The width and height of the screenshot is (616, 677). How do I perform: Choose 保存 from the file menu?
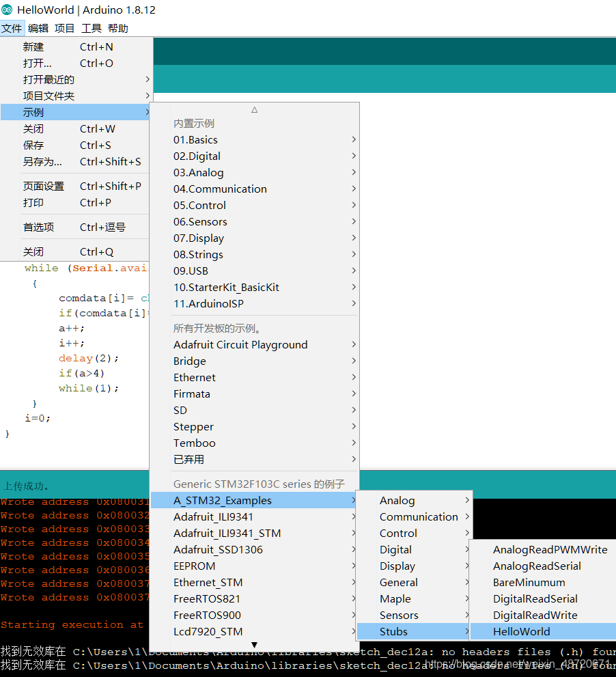click(x=75, y=145)
